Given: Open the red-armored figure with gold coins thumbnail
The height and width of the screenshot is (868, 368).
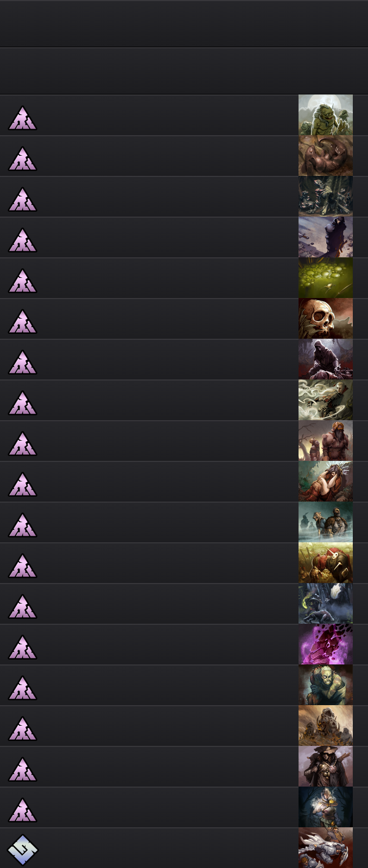Looking at the screenshot, I should [x=326, y=563].
